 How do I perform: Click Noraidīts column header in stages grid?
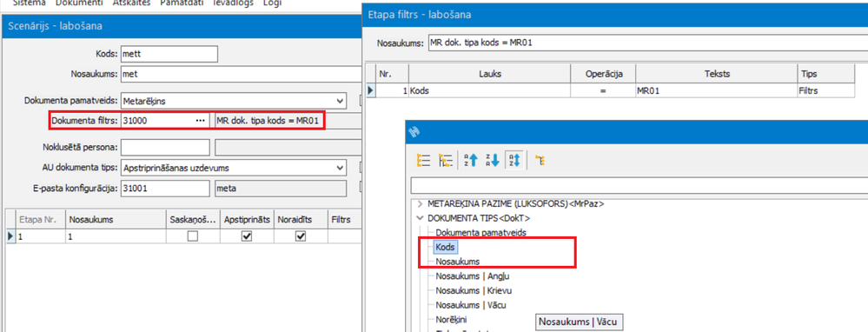tap(301, 219)
